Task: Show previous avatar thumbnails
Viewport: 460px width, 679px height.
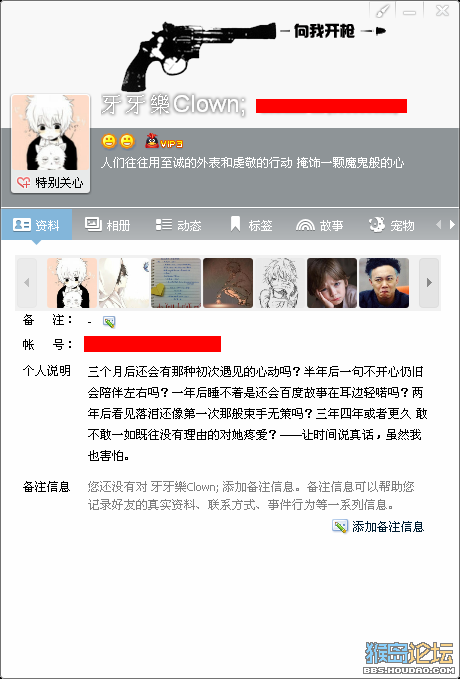Action: click(27, 283)
